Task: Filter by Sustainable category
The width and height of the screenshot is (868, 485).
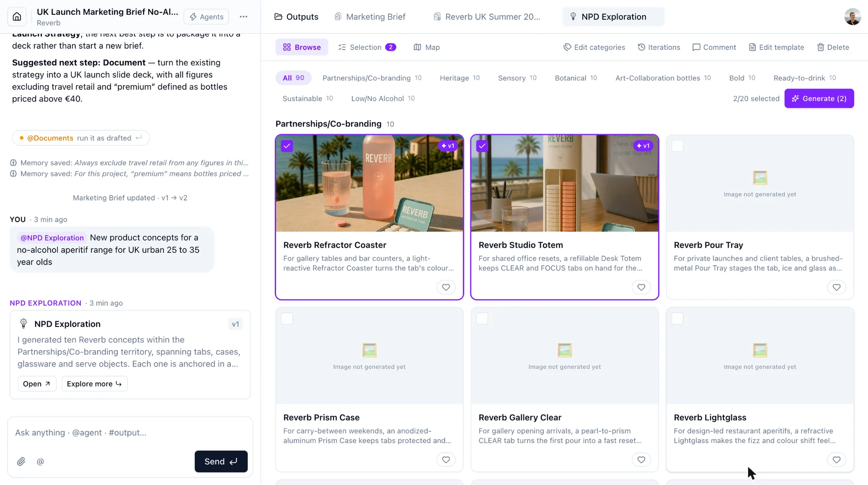Action: [308, 99]
